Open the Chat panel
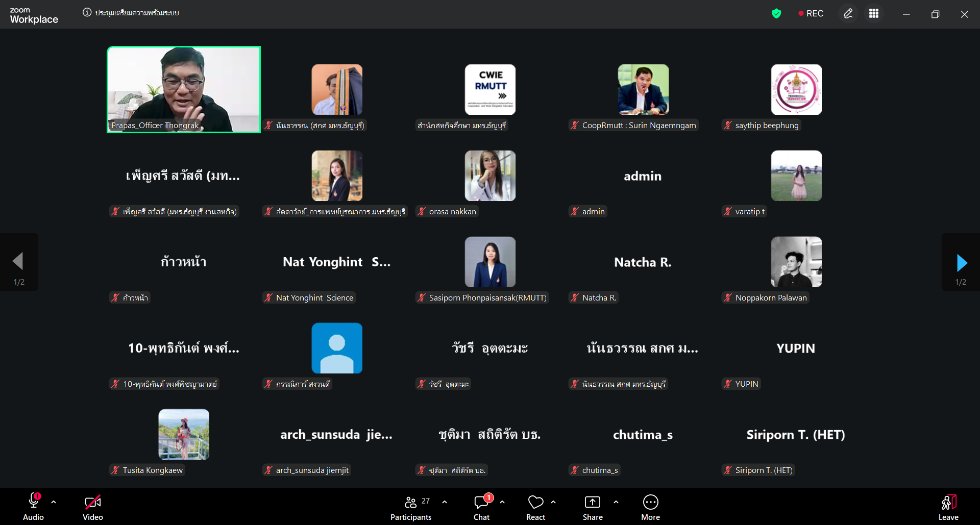Image resolution: width=980 pixels, height=525 pixels. (481, 508)
